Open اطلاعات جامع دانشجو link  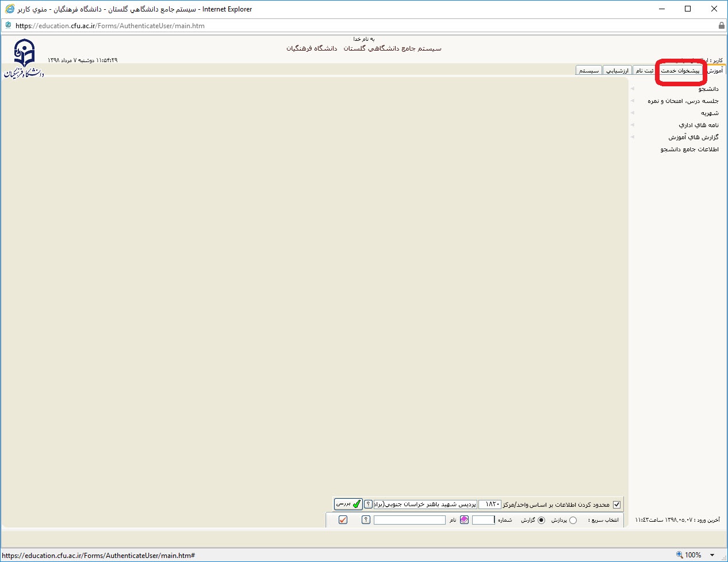click(689, 150)
